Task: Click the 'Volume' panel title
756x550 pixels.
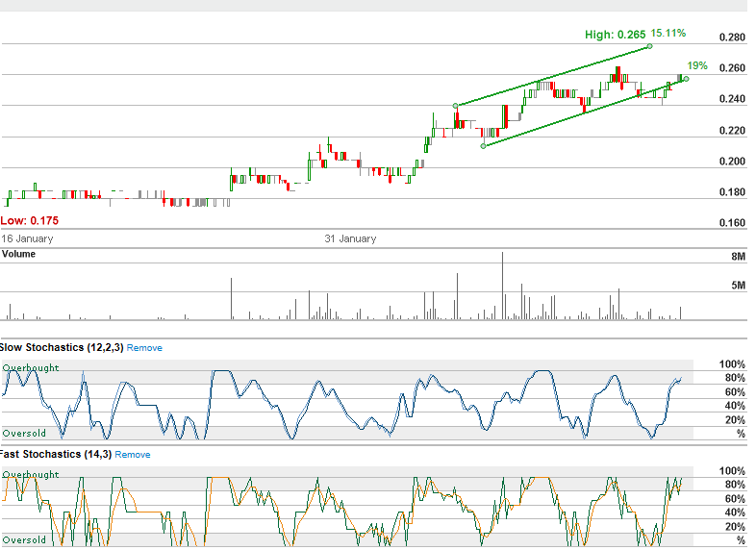Action: (18, 254)
